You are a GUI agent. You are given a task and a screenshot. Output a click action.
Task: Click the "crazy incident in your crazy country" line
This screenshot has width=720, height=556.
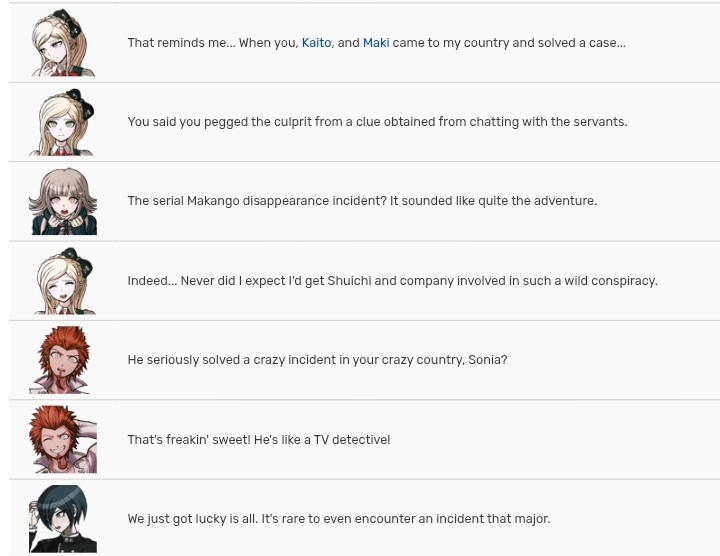point(317,360)
